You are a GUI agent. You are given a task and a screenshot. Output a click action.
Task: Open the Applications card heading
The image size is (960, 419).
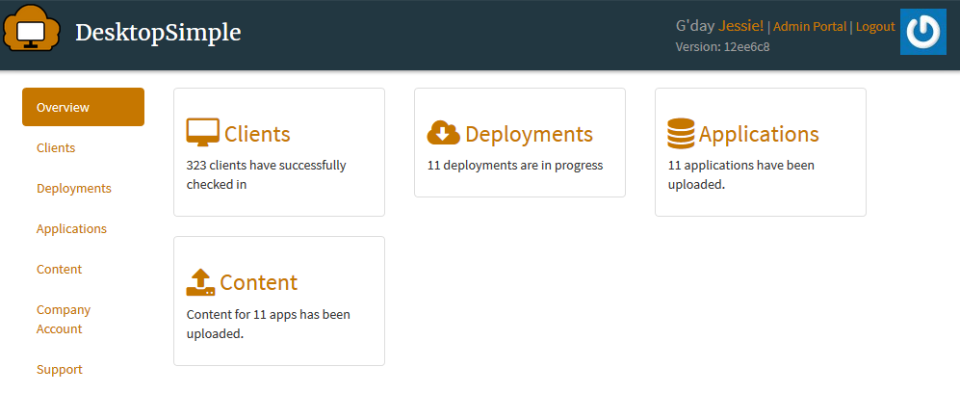click(x=759, y=134)
